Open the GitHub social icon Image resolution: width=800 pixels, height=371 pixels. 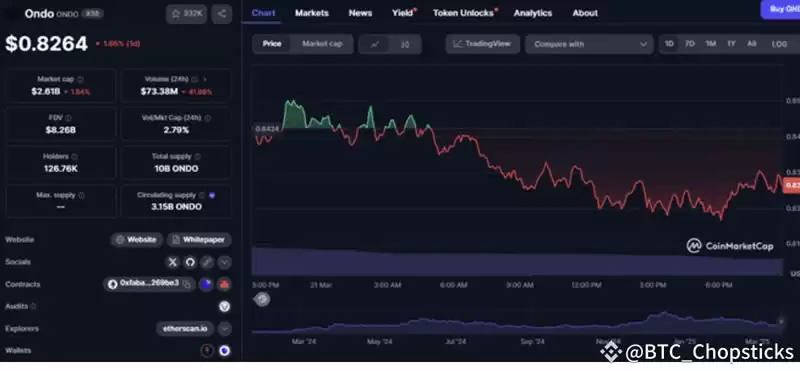190,262
